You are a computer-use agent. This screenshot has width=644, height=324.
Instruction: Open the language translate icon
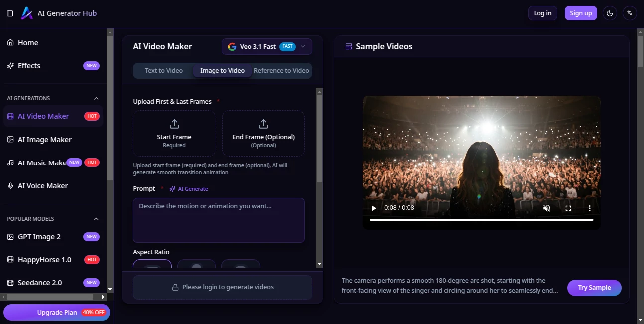pyautogui.click(x=630, y=13)
